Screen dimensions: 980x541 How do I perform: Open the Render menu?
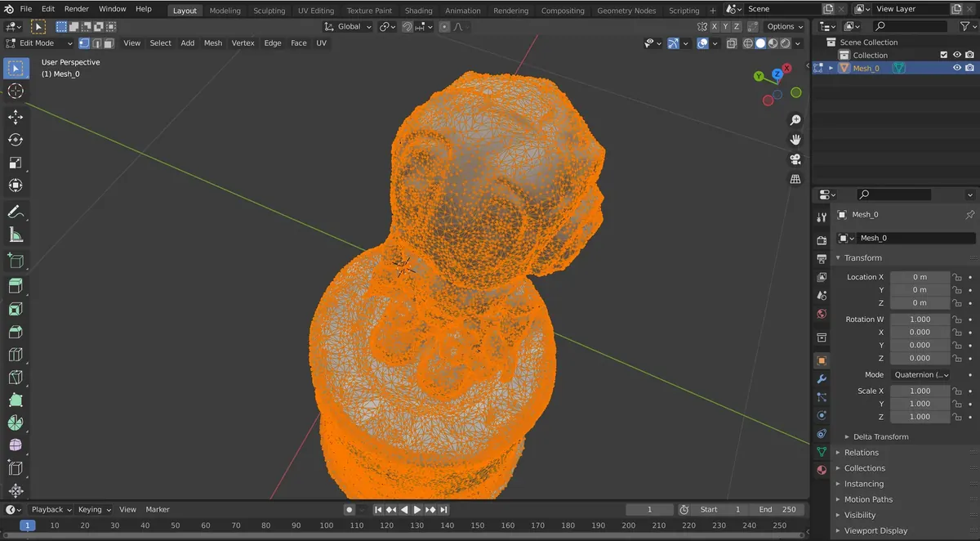pos(76,9)
